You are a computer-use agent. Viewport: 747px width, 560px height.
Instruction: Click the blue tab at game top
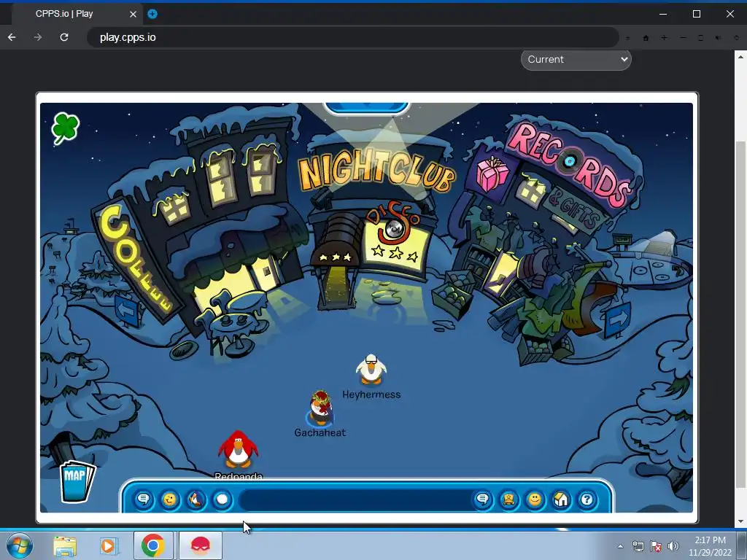(366, 108)
